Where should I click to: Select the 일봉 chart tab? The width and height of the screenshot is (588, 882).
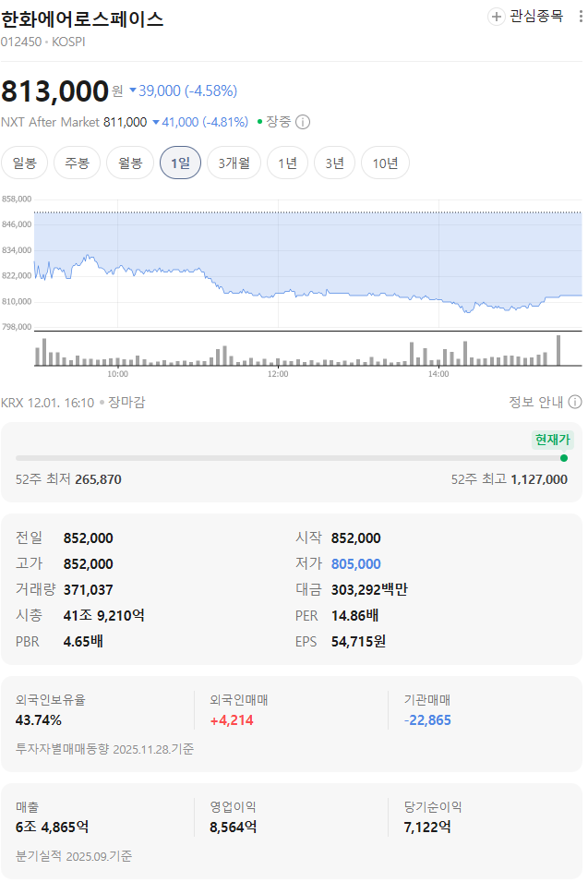click(24, 163)
